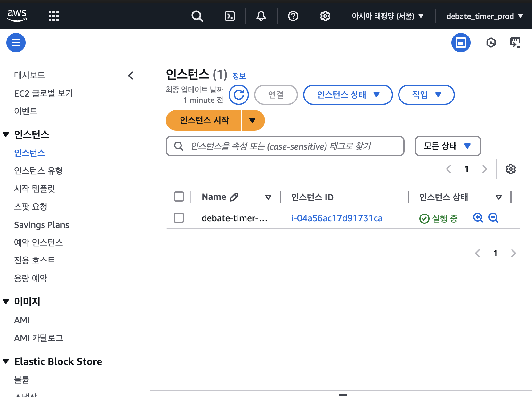
Task: Open the Seoul region selector dropdown
Action: (x=388, y=16)
